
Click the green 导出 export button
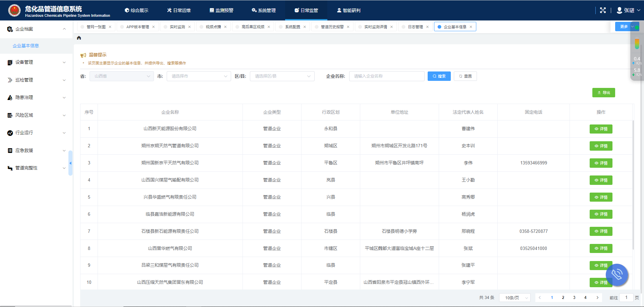click(603, 93)
